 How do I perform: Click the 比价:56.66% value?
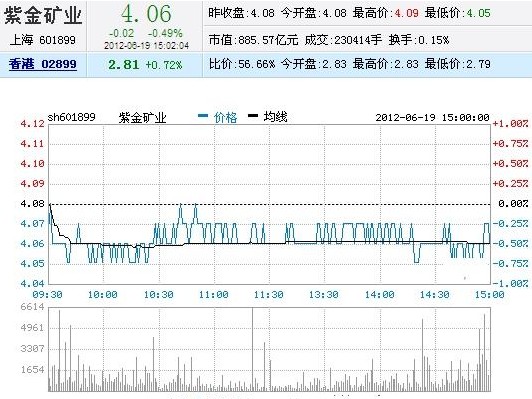(242, 64)
